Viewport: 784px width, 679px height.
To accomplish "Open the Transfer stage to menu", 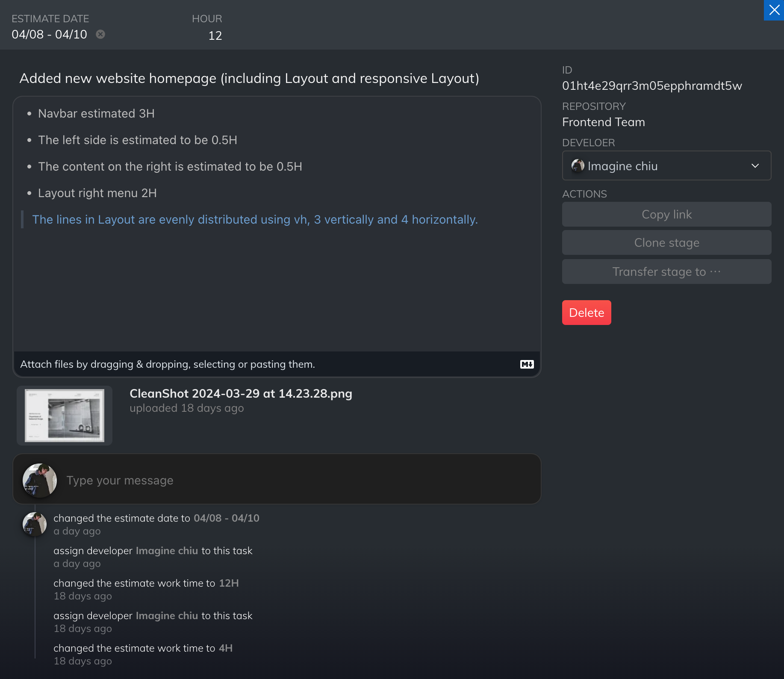I will pos(666,272).
